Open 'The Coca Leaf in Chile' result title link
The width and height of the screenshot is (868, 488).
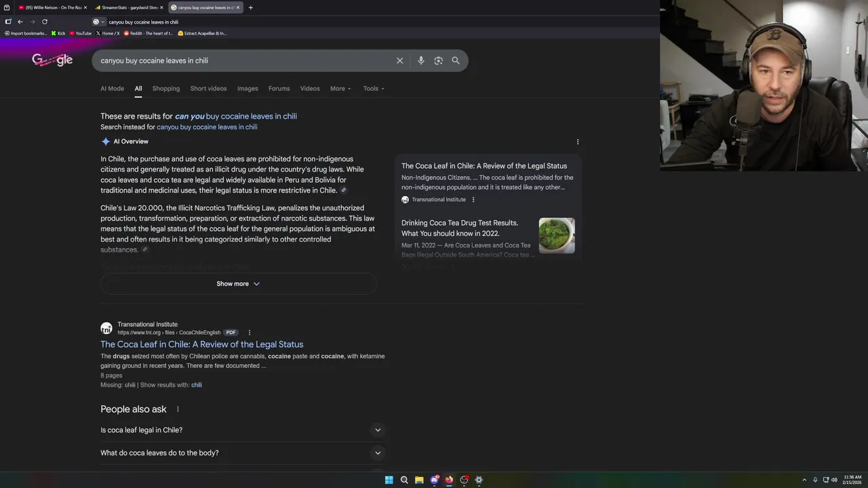[202, 344]
